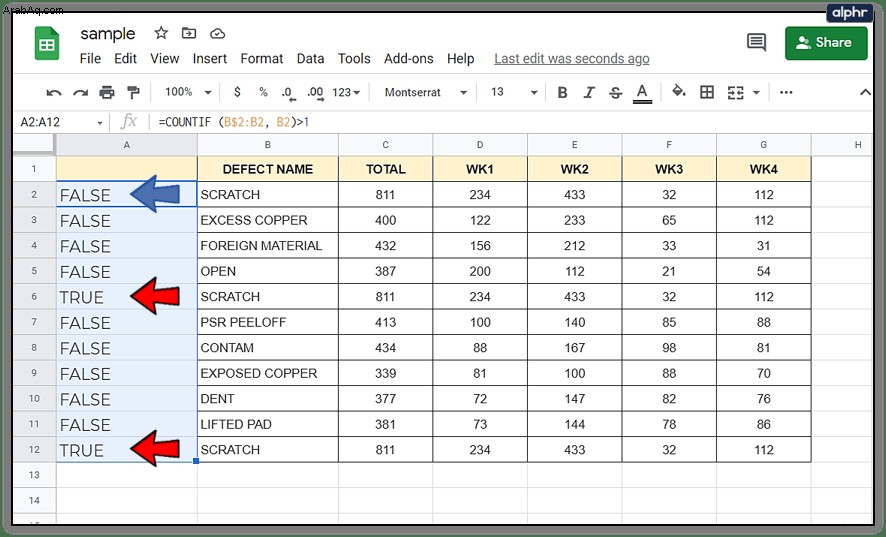Image resolution: width=886 pixels, height=537 pixels.
Task: Click the merge cells icon
Action: point(735,93)
